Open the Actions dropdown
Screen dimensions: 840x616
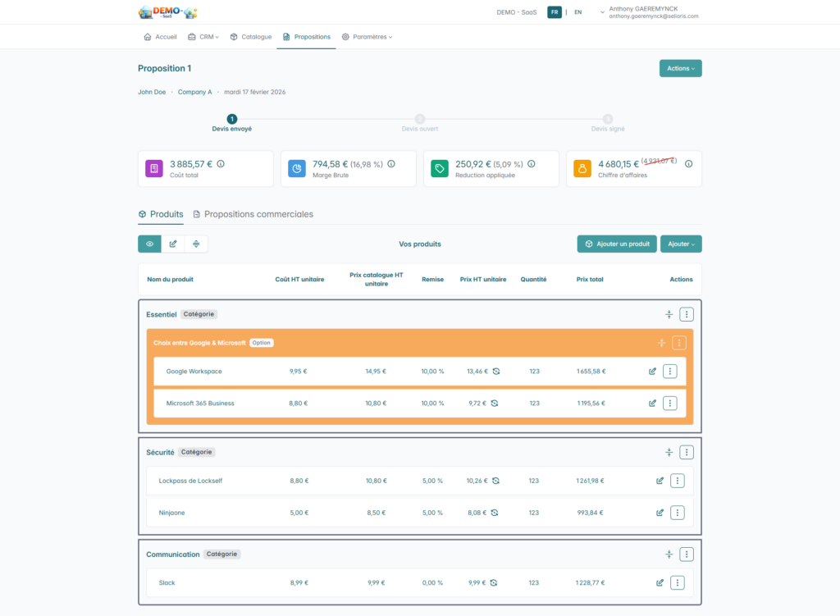click(x=680, y=68)
